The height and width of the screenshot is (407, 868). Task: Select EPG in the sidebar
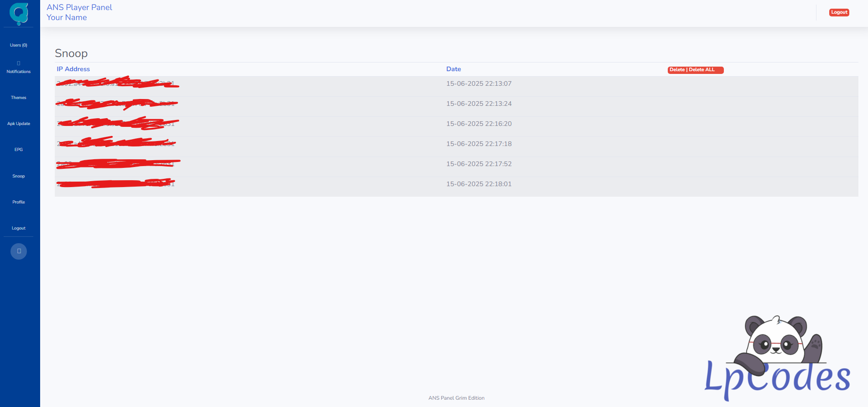pyautogui.click(x=19, y=150)
